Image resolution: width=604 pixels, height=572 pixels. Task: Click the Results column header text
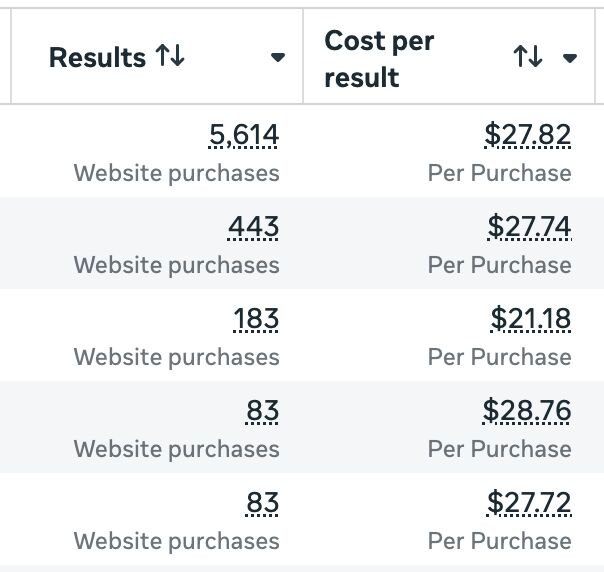(x=99, y=58)
